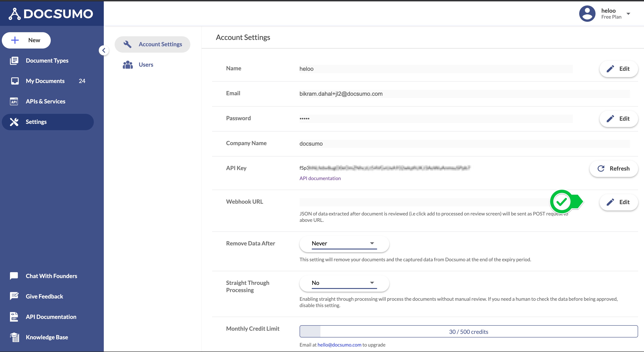The width and height of the screenshot is (644, 352).
Task: Click the Email field value
Action: pyautogui.click(x=465, y=94)
